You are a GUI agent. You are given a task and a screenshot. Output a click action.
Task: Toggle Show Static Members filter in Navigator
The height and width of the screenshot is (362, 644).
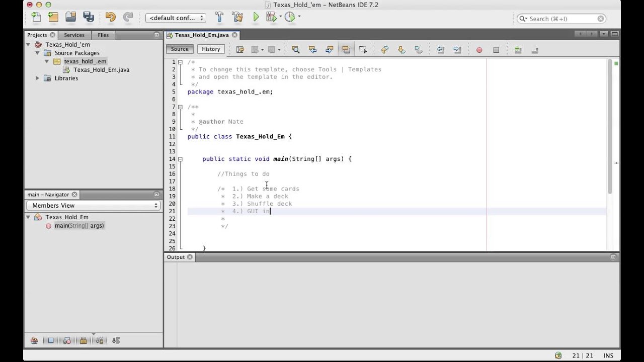67,340
